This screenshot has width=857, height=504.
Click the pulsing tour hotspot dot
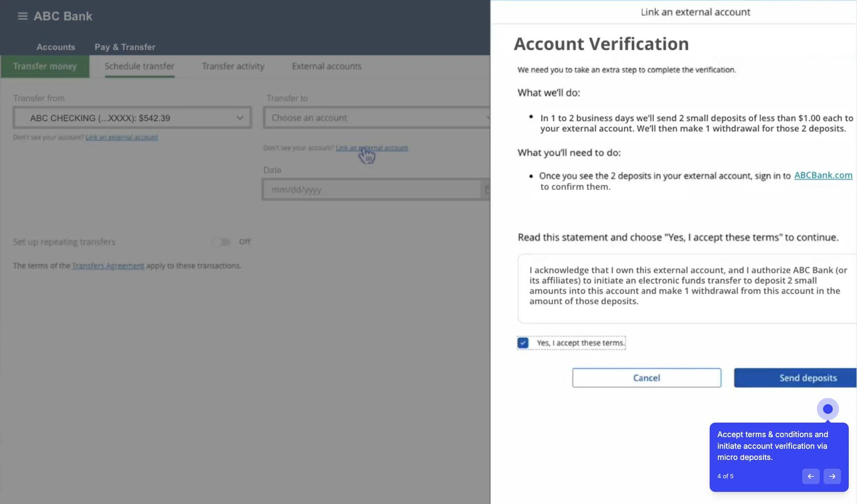pos(828,409)
